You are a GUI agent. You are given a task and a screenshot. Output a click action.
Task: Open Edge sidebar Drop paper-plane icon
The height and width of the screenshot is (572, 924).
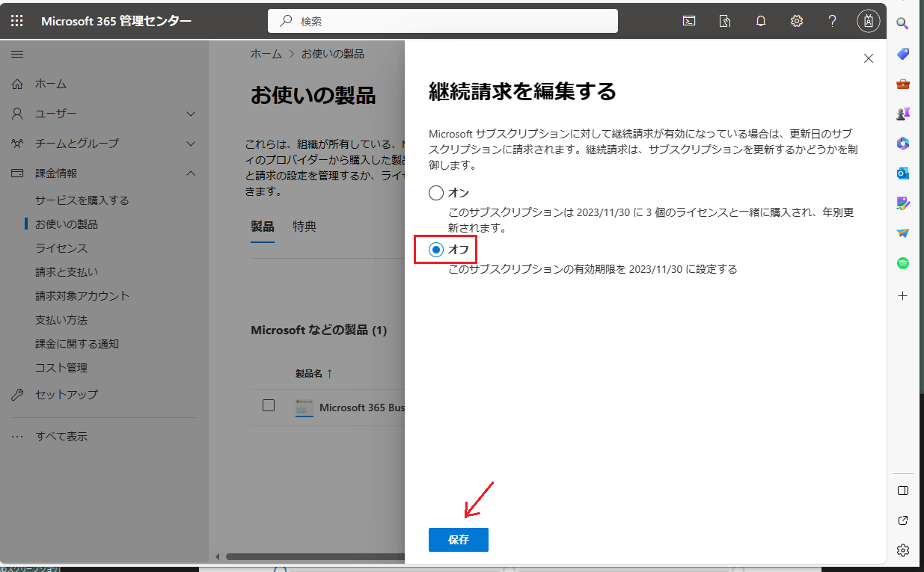pos(903,233)
